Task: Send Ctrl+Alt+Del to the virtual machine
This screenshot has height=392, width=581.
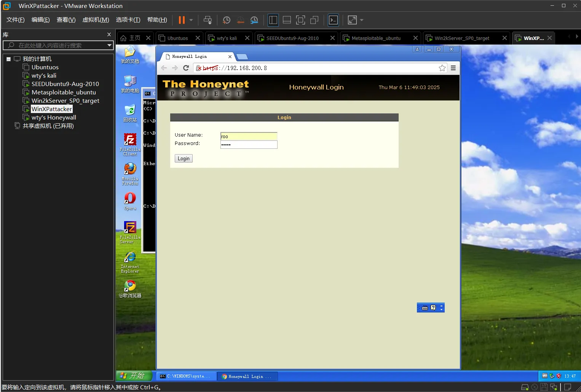Action: coord(207,20)
